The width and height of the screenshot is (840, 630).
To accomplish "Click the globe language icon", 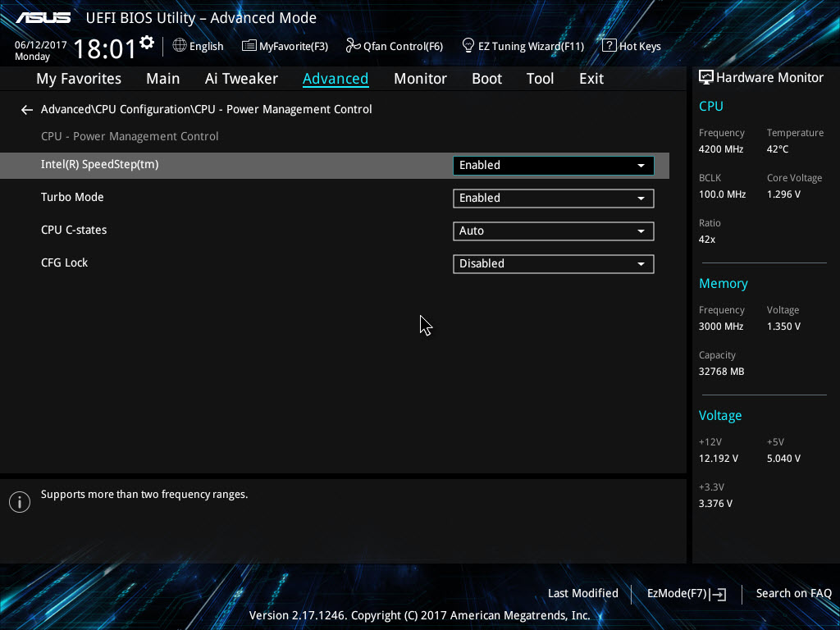I will click(x=180, y=46).
